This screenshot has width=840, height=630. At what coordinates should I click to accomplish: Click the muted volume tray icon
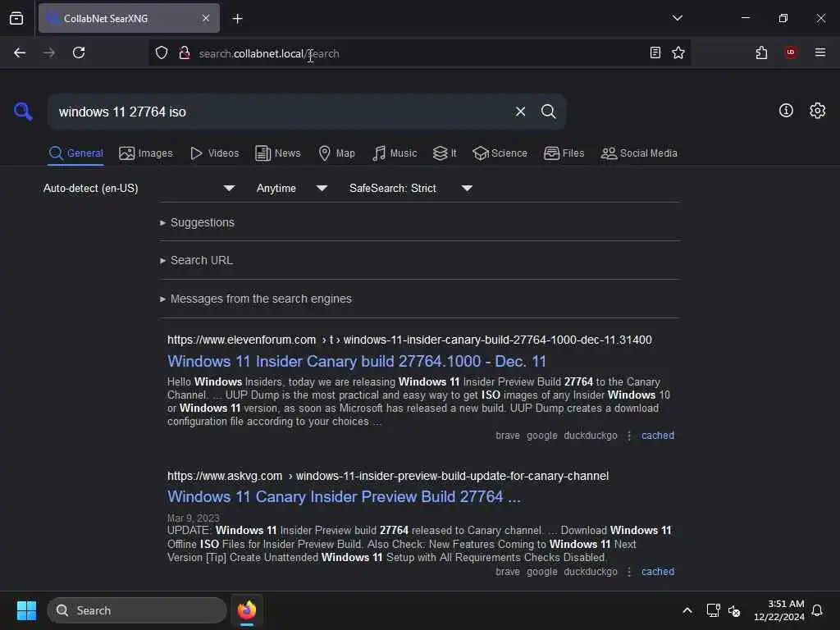pos(734,610)
